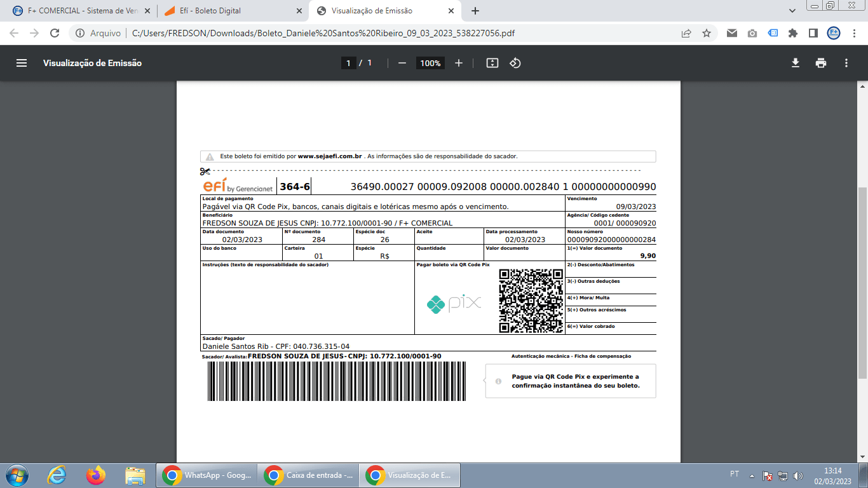Launch Internet Explorer from taskbar
This screenshot has width=868, height=488.
point(57,475)
